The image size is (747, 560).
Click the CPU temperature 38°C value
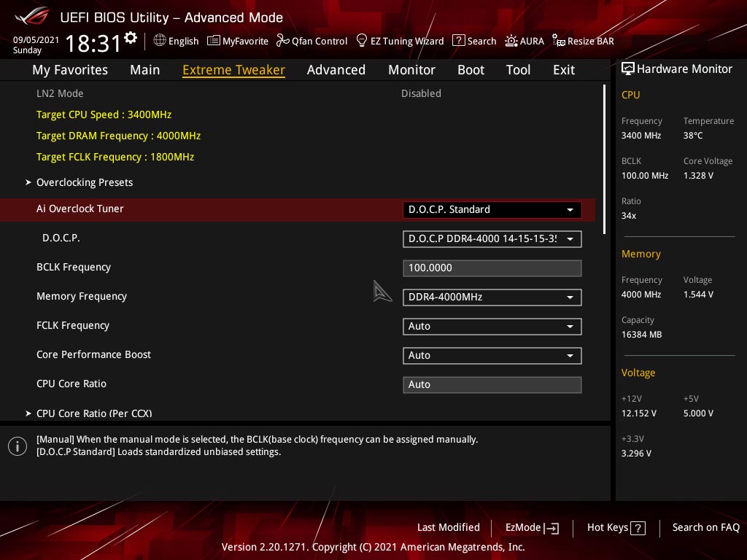693,136
